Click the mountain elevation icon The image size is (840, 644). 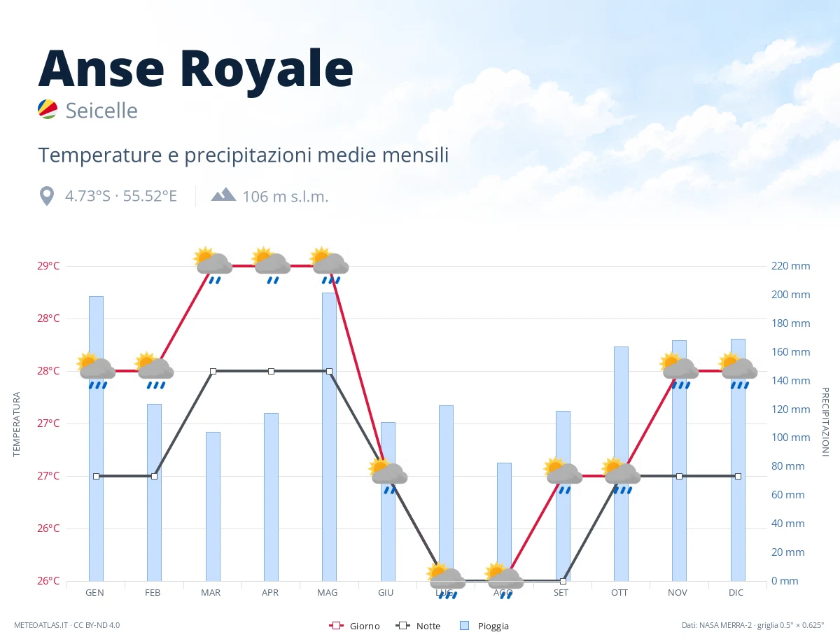223,194
